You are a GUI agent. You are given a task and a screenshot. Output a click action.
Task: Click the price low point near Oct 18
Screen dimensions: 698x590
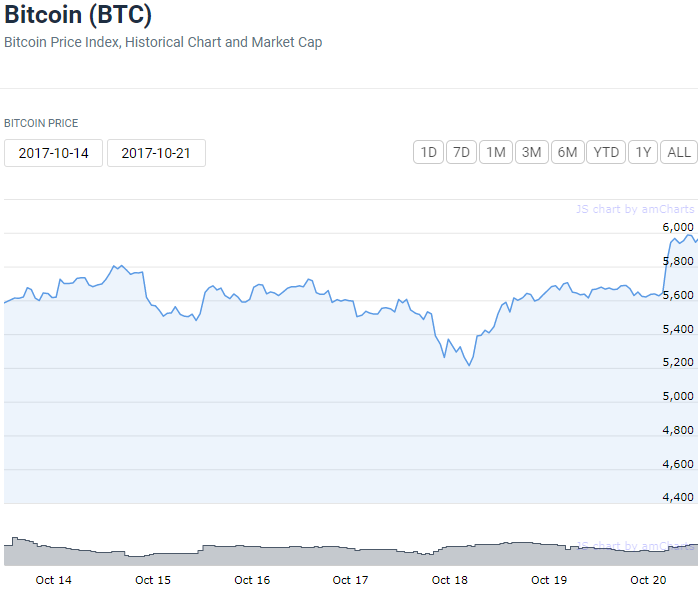click(x=469, y=365)
